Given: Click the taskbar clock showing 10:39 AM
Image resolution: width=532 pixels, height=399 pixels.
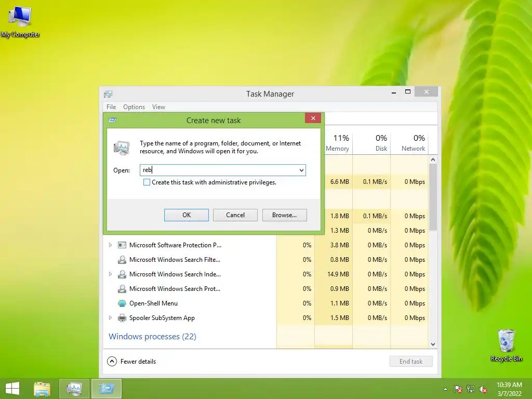Looking at the screenshot, I should pos(509,385).
